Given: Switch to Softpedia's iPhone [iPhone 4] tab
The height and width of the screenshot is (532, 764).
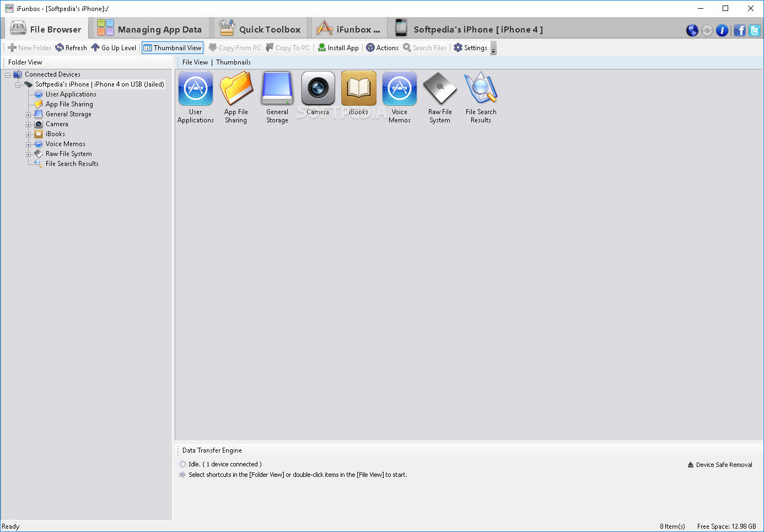Looking at the screenshot, I should pos(469,29).
